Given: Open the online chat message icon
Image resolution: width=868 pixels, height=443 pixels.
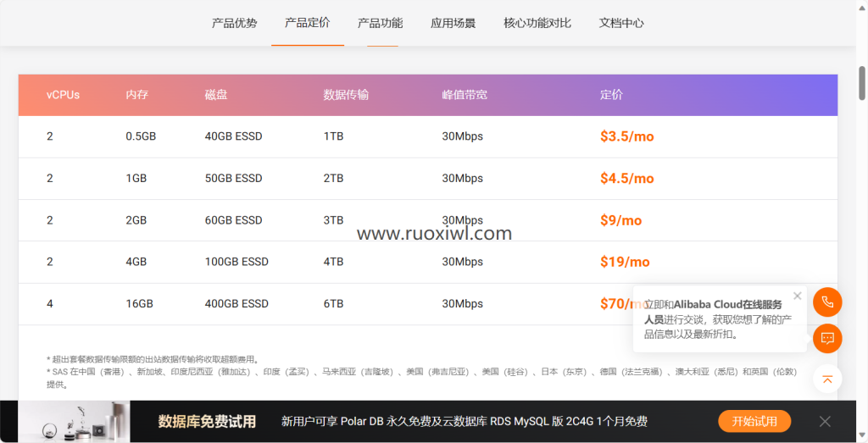Looking at the screenshot, I should 827,339.
